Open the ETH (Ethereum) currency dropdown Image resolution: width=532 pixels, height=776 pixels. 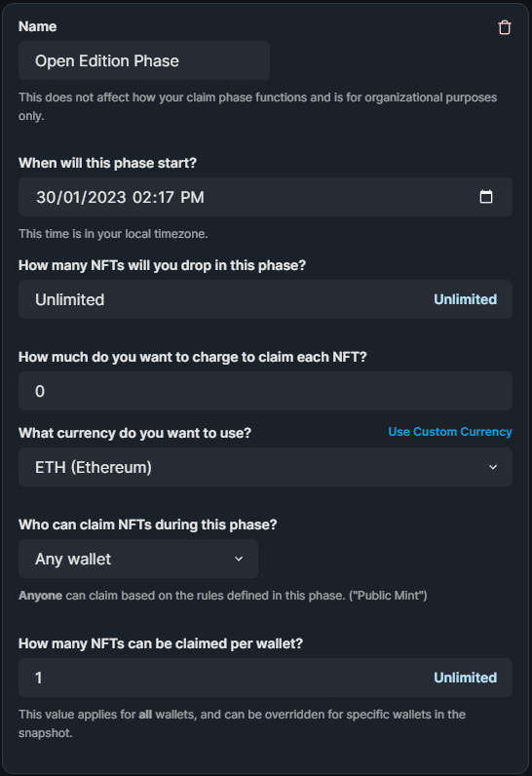[265, 467]
